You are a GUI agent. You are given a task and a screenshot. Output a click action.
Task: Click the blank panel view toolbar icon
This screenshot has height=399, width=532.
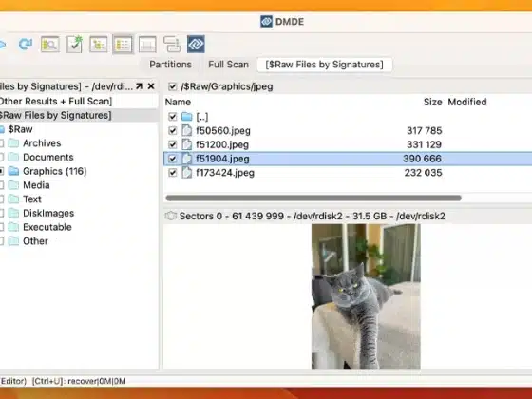(147, 44)
